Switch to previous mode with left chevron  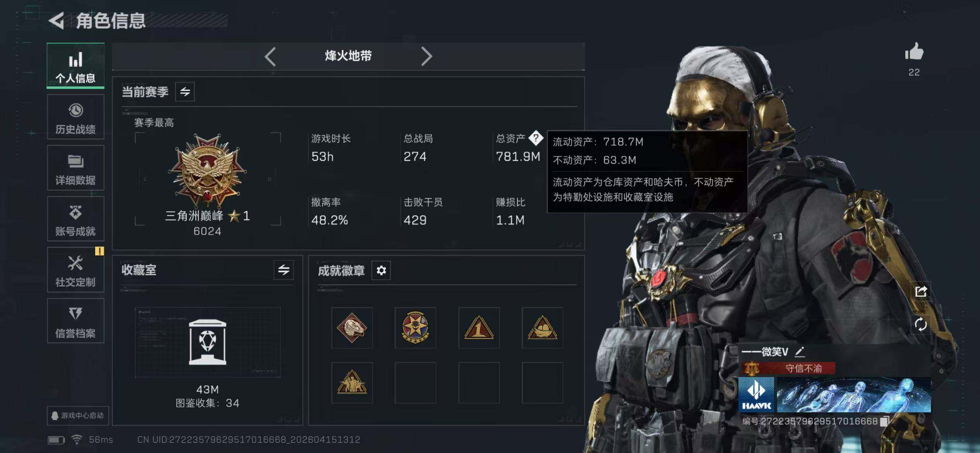271,57
